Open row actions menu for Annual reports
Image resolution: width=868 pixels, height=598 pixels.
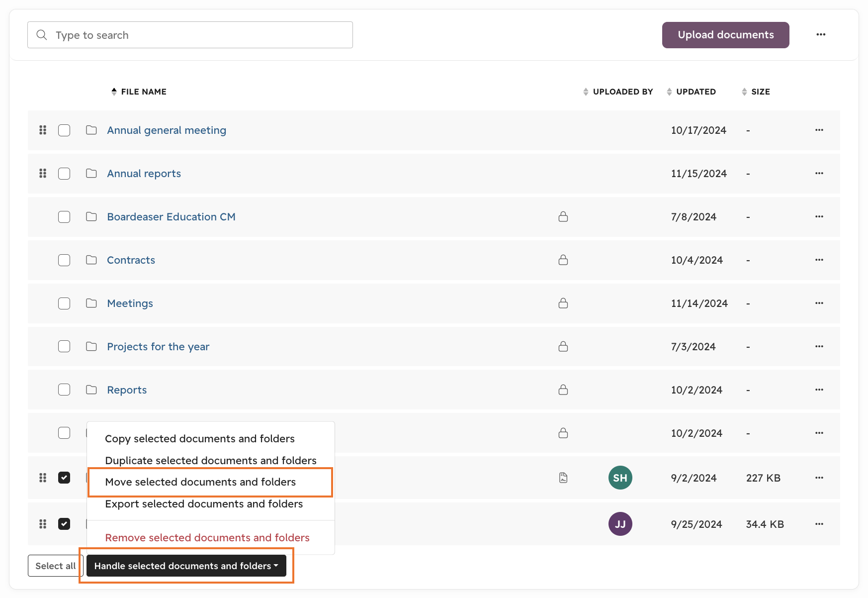(819, 174)
